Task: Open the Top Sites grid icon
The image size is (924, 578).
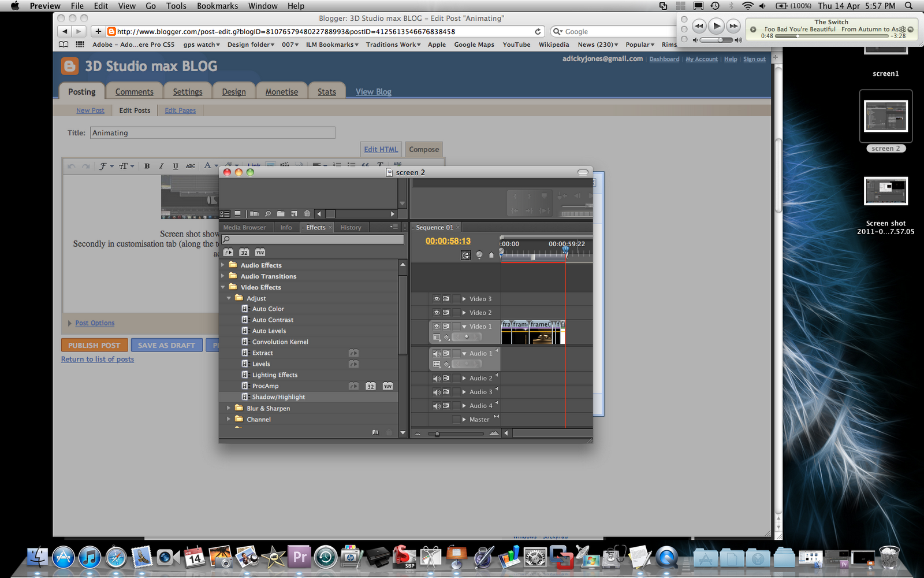Action: (x=80, y=45)
